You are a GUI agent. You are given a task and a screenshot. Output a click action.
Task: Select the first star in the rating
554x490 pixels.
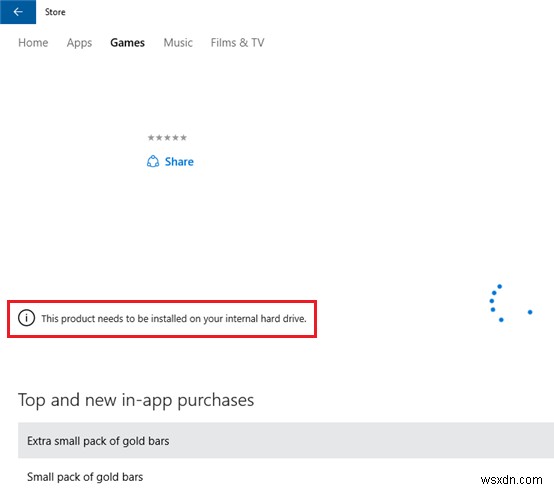coord(151,137)
